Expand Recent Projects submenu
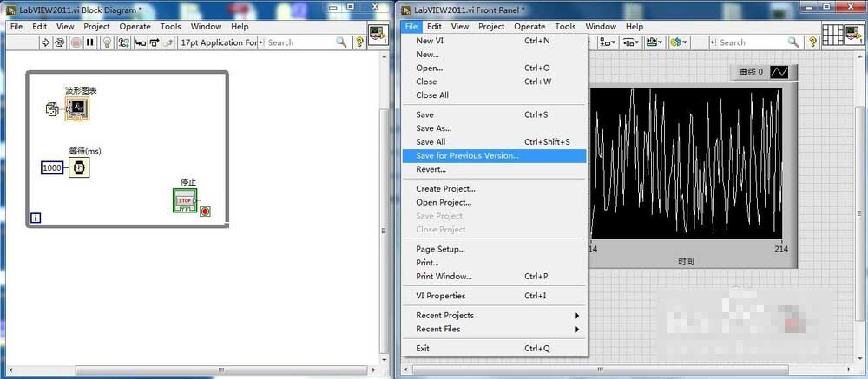Image resolution: width=868 pixels, height=379 pixels. [494, 315]
